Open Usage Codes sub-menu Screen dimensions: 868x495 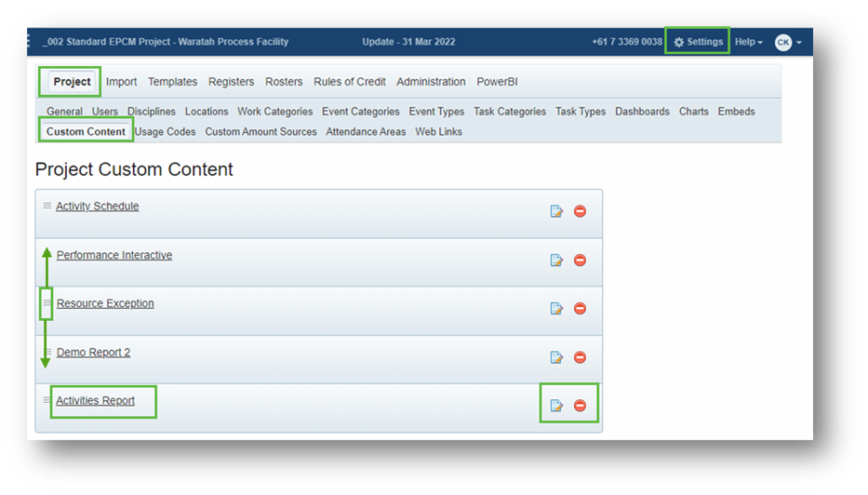coord(165,132)
